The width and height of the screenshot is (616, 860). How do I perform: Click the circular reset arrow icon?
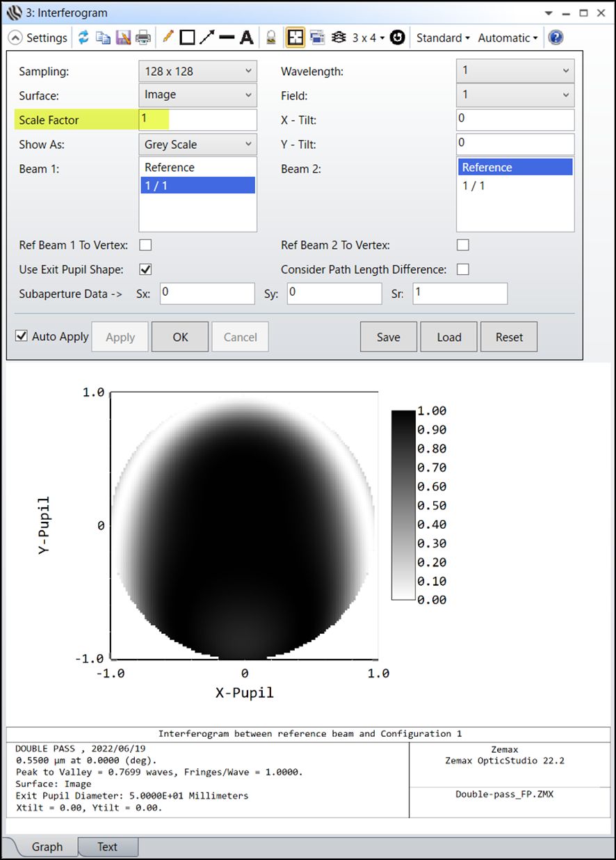(x=398, y=38)
